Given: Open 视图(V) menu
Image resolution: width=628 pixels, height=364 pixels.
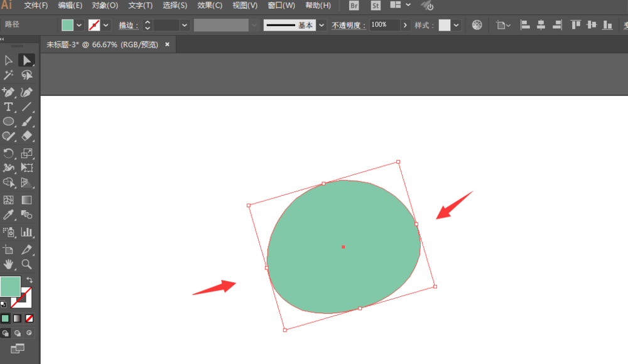Looking at the screenshot, I should [245, 6].
